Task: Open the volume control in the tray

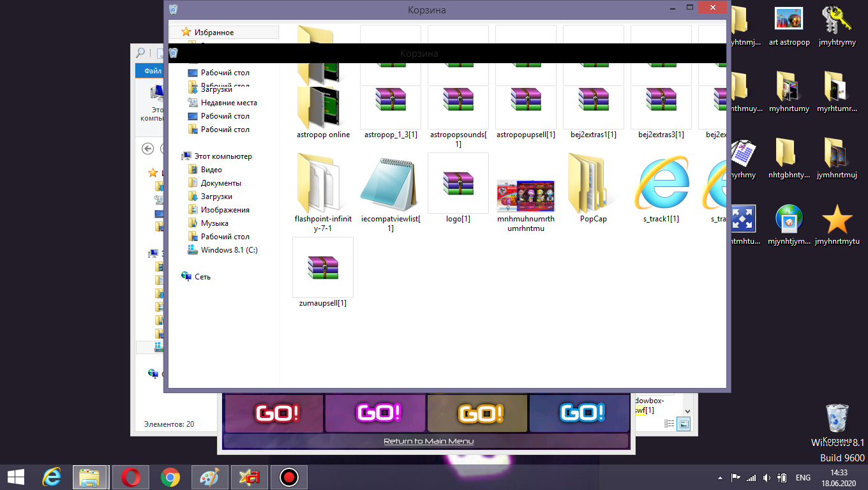Action: 767,477
